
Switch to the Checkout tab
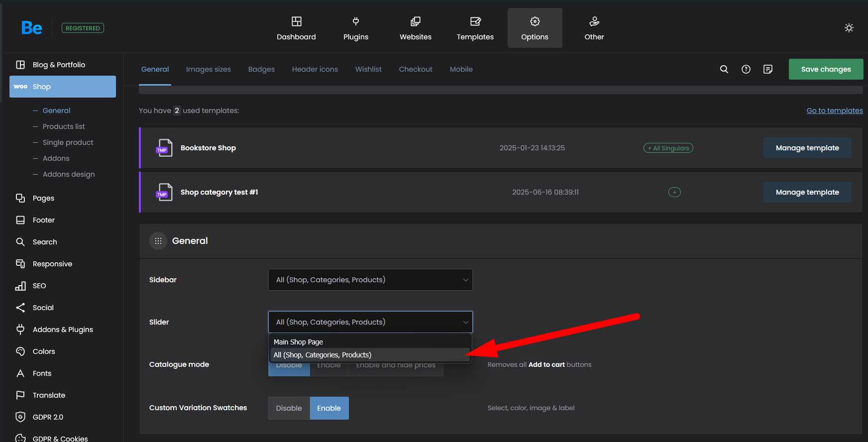tap(416, 69)
